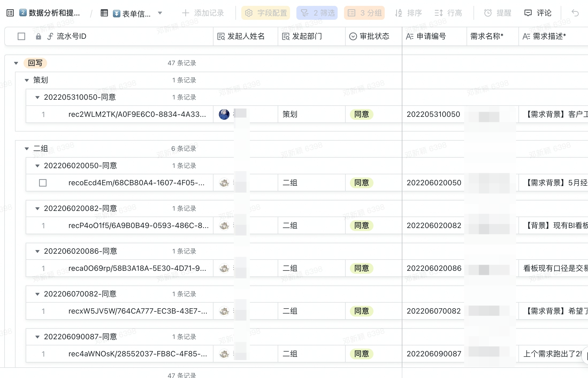Click the lookup icon of 发起部门 column
588x378 pixels.
(x=286, y=36)
